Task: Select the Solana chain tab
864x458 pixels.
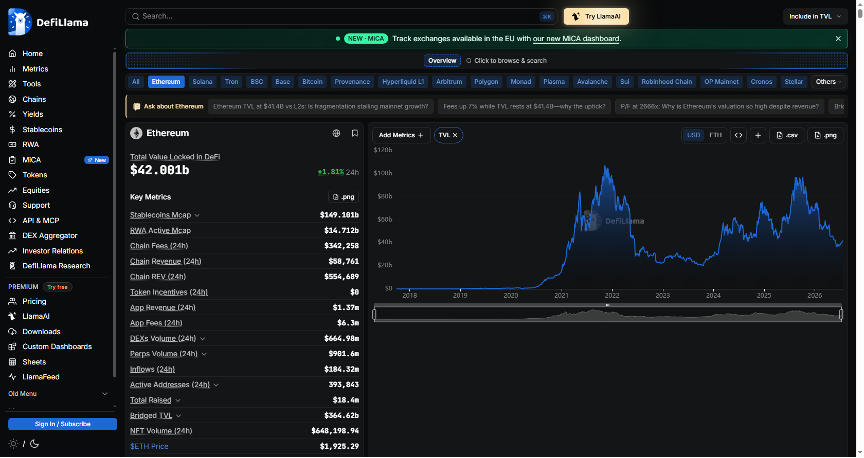Action: [202, 82]
